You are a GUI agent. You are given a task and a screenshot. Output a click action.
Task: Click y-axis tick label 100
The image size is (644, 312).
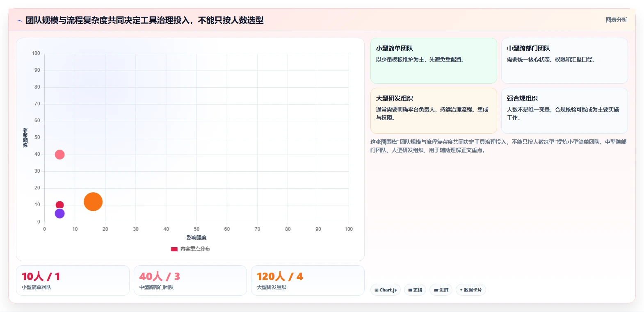(x=36, y=53)
